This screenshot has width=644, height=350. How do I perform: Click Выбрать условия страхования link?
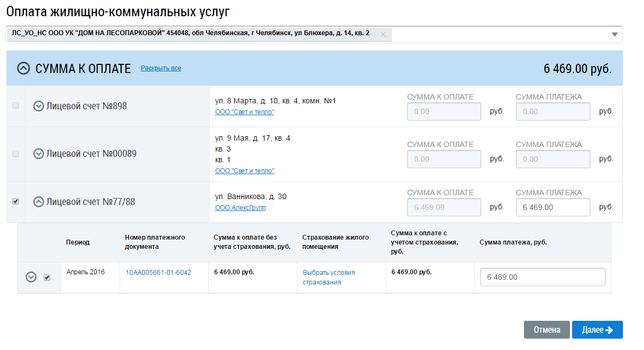coord(328,277)
